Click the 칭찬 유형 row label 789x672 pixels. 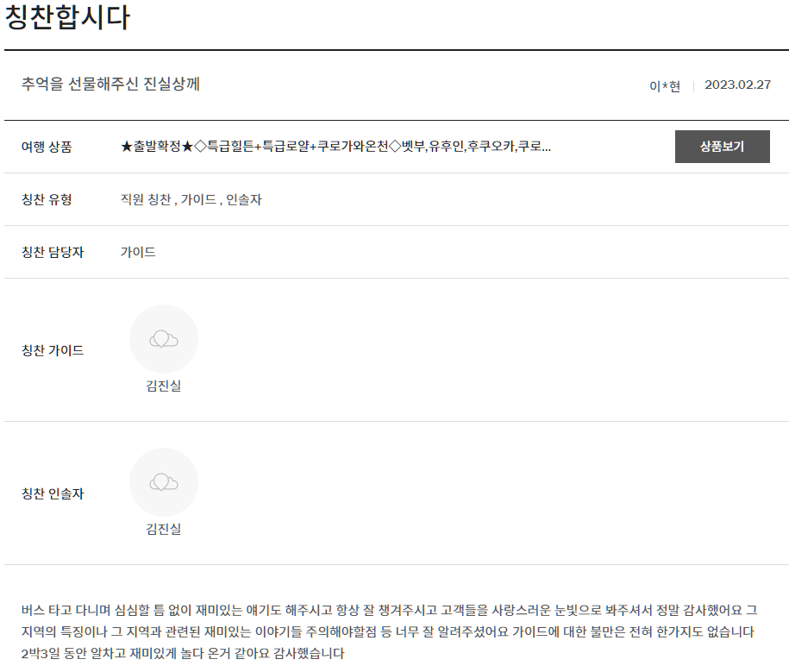point(47,200)
